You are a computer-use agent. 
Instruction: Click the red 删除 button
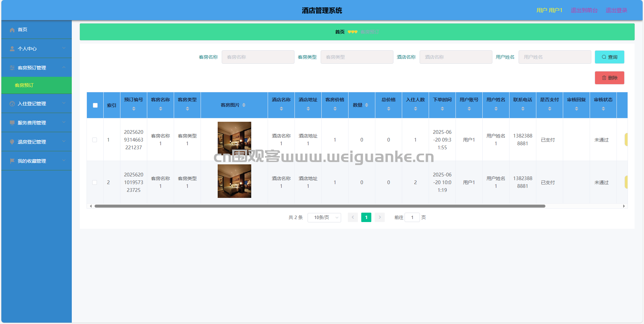pyautogui.click(x=609, y=78)
